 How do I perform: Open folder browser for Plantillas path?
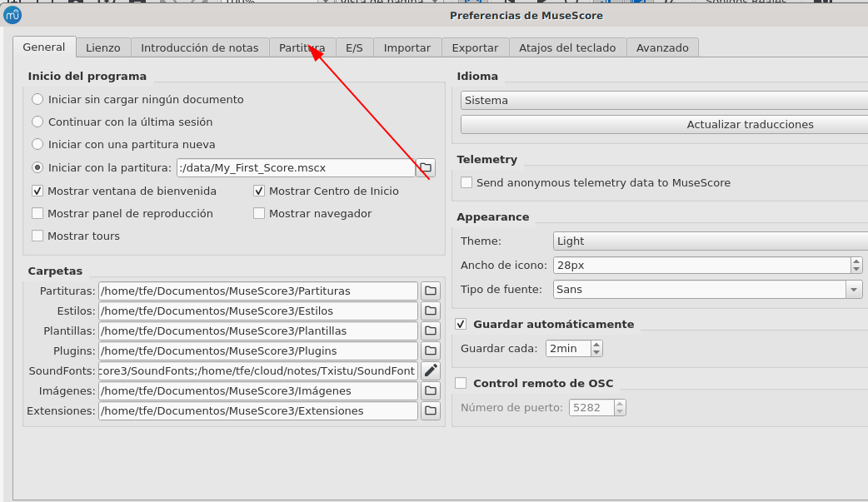[x=431, y=331]
